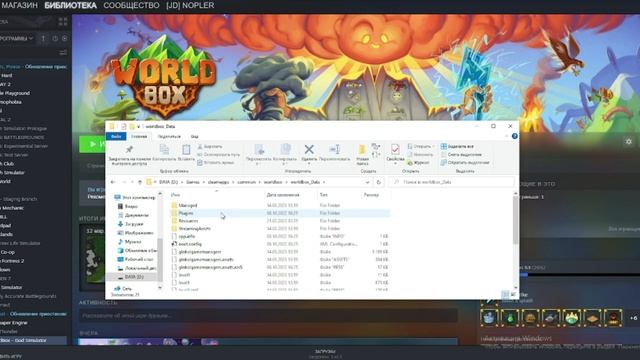Open the Quick Access Toolbar customize arrow
Viewport: 640px width, 360px height.
tap(139, 126)
